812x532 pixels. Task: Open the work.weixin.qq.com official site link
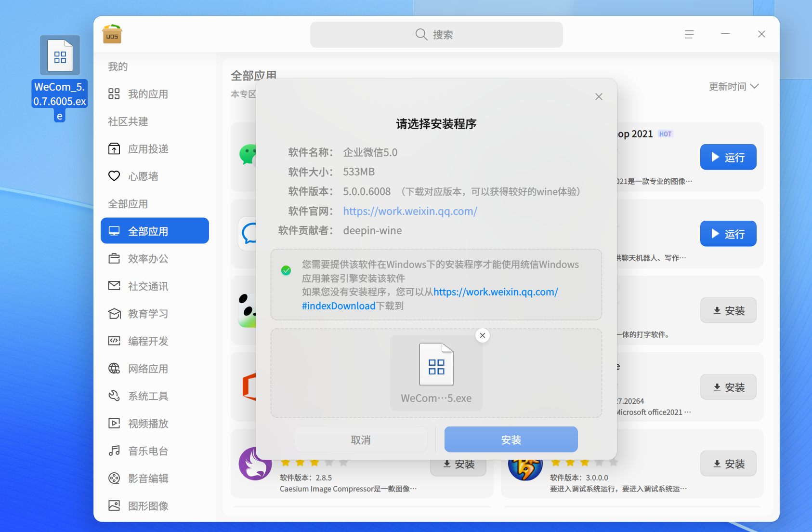(x=410, y=211)
